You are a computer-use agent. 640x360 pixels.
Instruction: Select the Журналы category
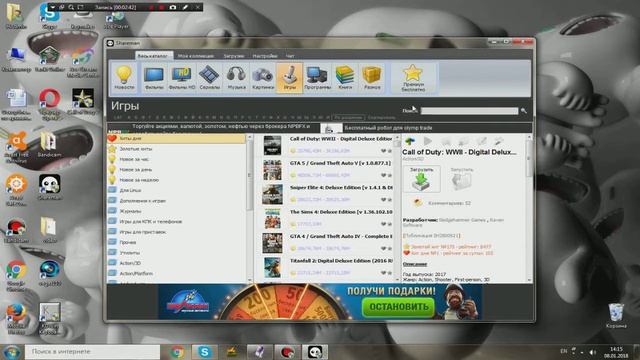176,211
